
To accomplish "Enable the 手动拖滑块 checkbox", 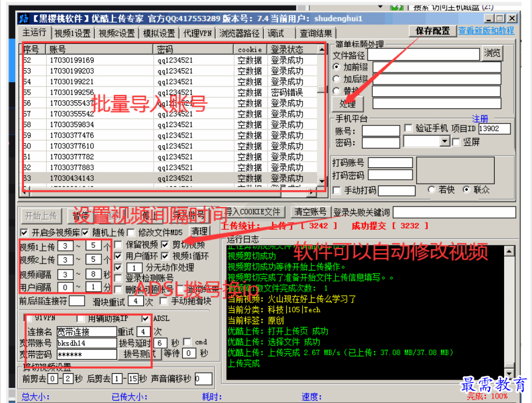I will pyautogui.click(x=164, y=301).
